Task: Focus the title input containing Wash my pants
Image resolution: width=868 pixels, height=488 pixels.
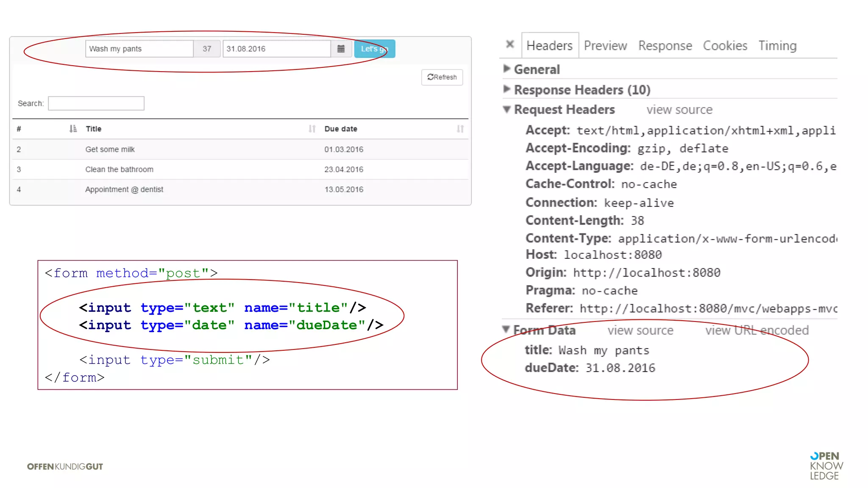Action: coord(139,49)
